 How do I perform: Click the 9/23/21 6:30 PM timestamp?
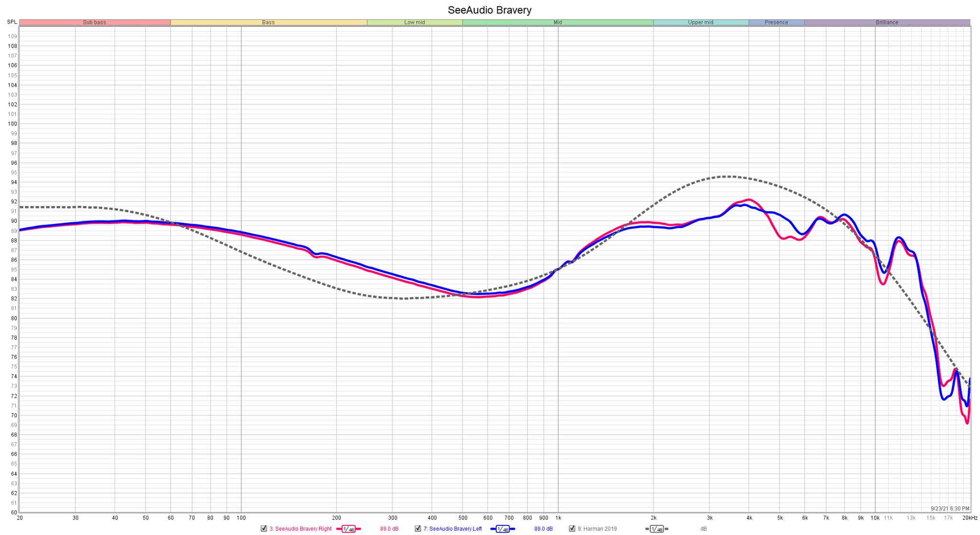coord(950,508)
